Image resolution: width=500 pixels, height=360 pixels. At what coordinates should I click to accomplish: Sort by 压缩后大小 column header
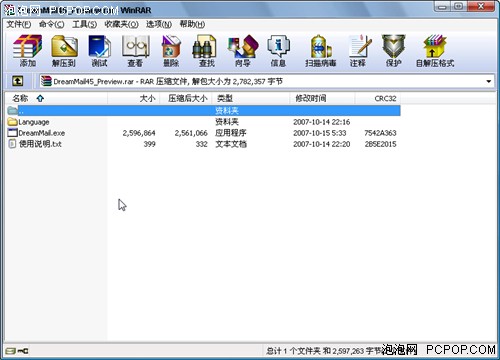tap(186, 98)
